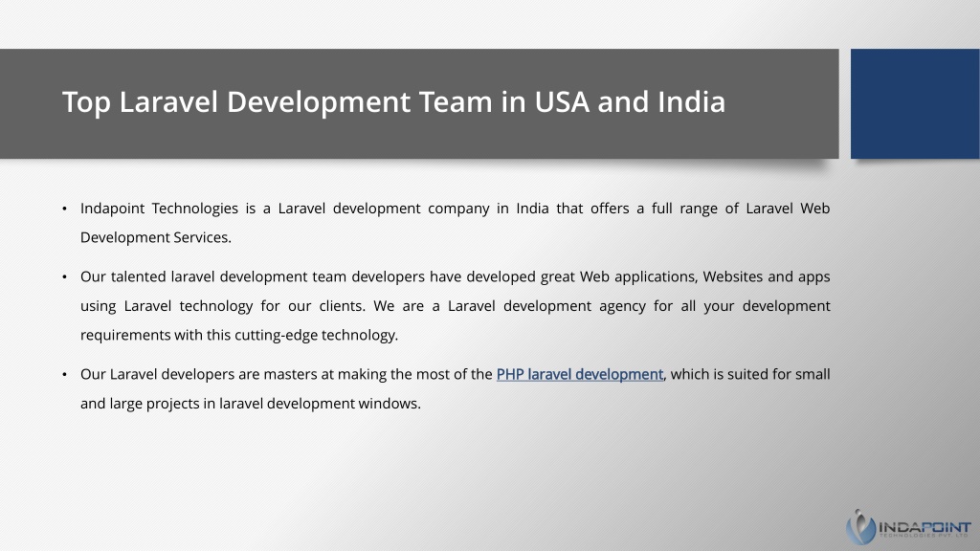This screenshot has width=980, height=551.
Task: Click the text 'Development Services.'
Action: pyautogui.click(x=156, y=237)
